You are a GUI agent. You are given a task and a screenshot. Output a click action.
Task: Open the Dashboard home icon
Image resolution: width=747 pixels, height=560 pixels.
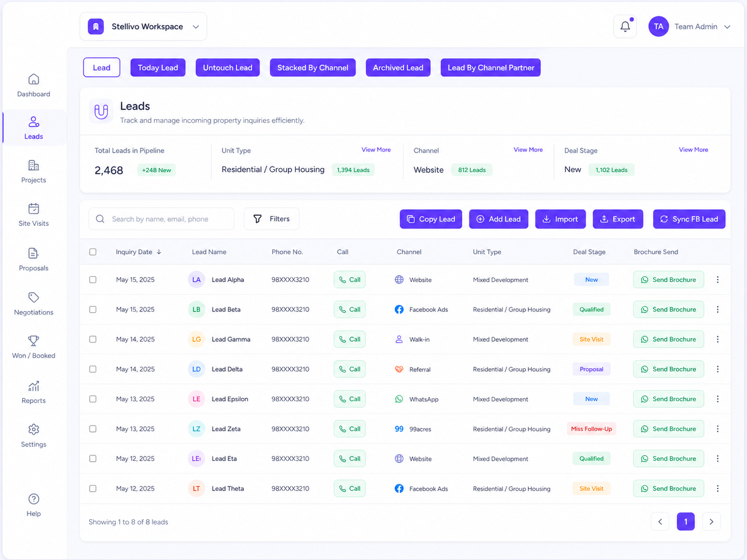pos(34,79)
